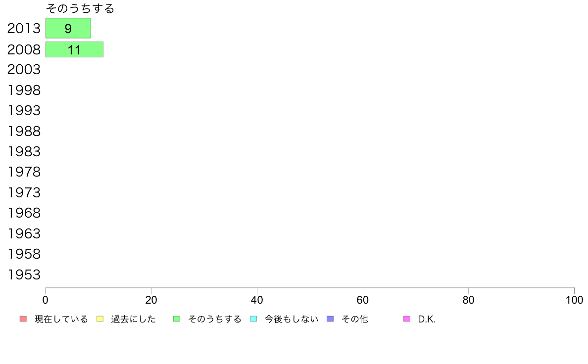Image resolution: width=588 pixels, height=364 pixels.
Task: Click the 今後もしない legend text
Action: point(292,319)
